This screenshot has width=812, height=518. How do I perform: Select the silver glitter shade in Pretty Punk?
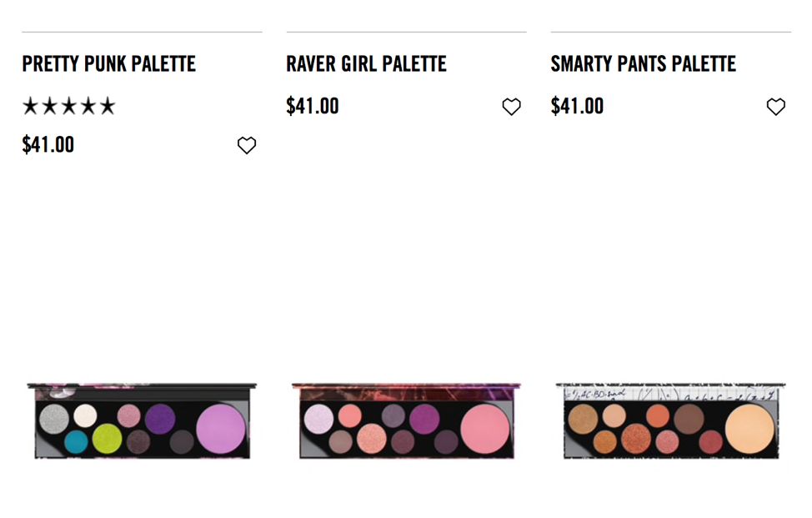click(x=53, y=417)
